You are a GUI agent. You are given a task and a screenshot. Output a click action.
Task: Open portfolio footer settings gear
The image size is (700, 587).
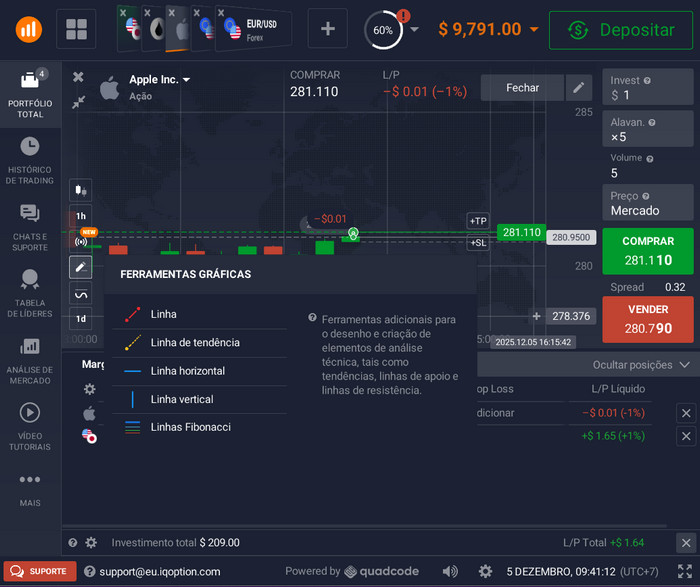pos(91,543)
